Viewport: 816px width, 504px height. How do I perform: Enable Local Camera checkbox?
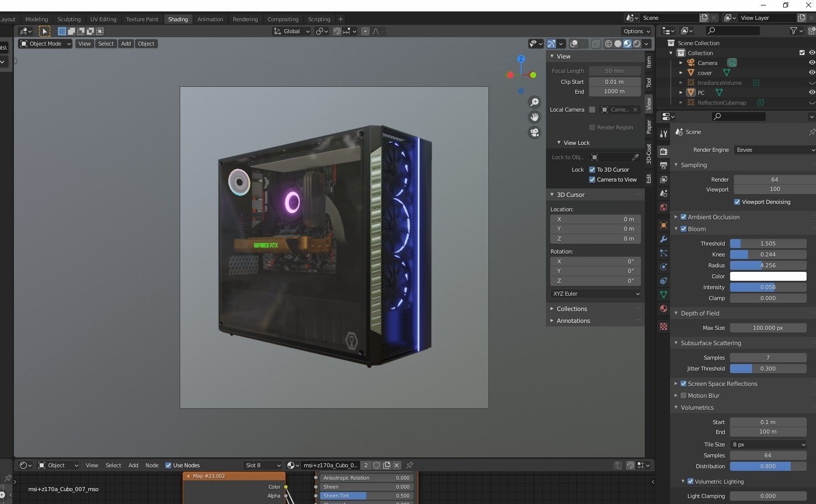(592, 110)
